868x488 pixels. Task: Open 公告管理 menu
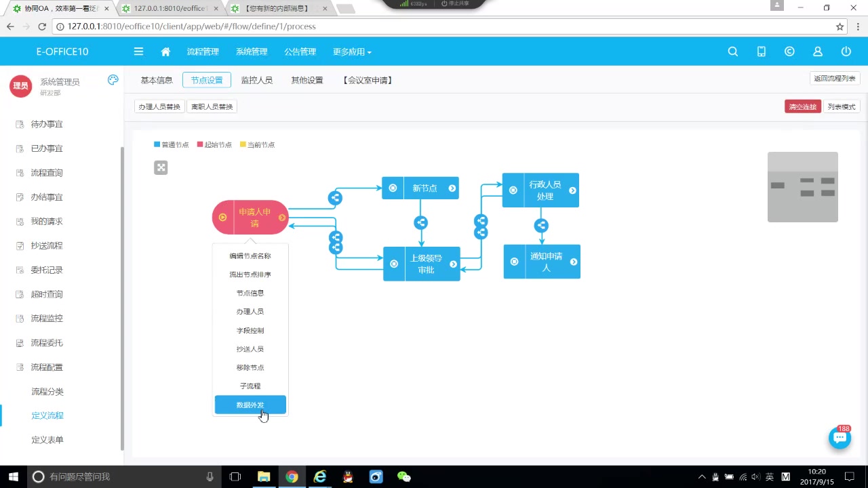pos(300,52)
